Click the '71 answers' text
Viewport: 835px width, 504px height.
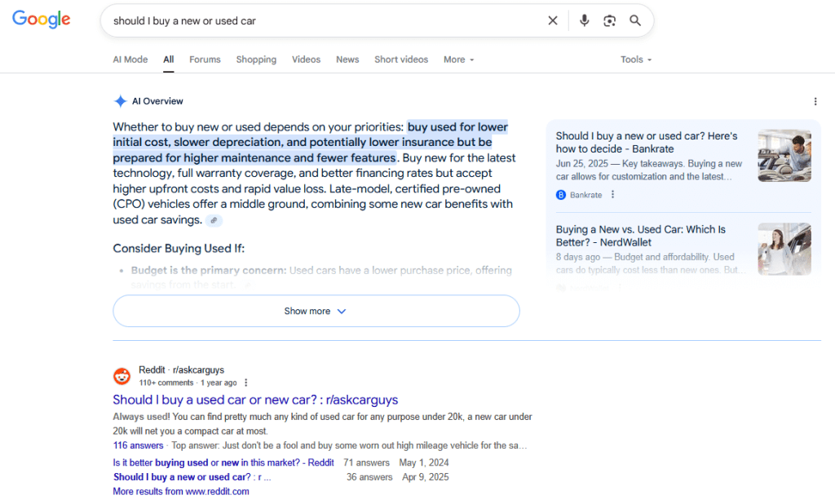[366, 462]
